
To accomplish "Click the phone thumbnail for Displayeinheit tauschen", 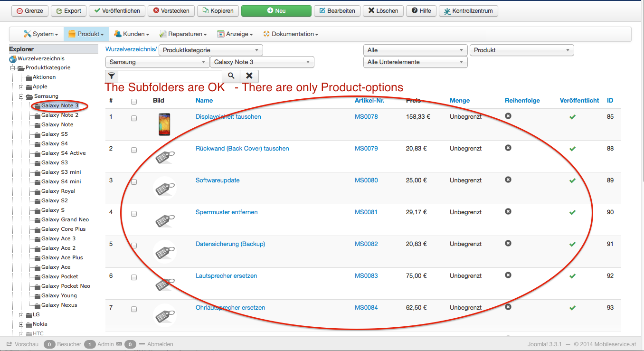I will 164,124.
